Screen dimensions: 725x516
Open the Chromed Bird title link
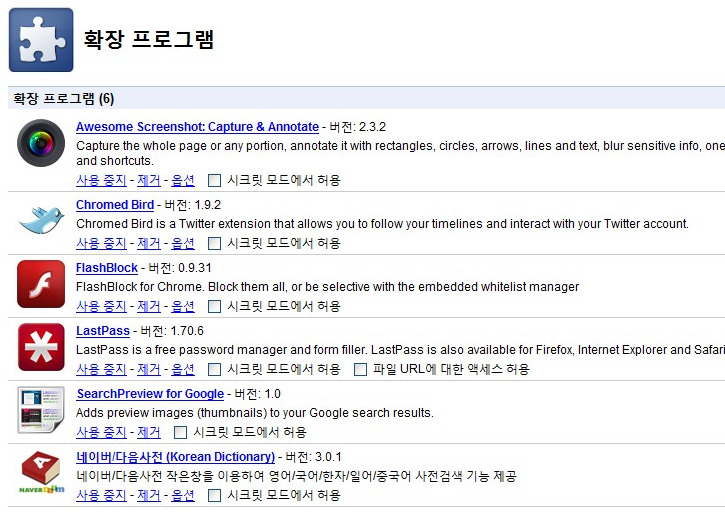tap(115, 205)
